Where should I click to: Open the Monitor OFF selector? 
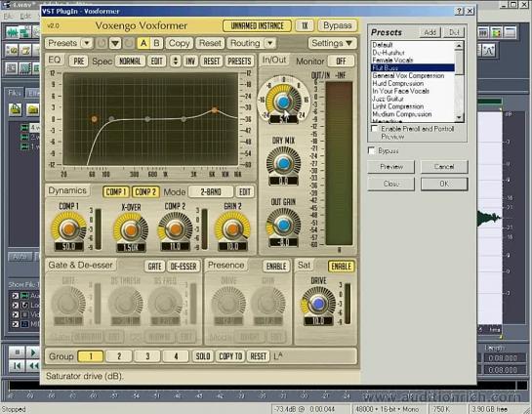(x=341, y=62)
